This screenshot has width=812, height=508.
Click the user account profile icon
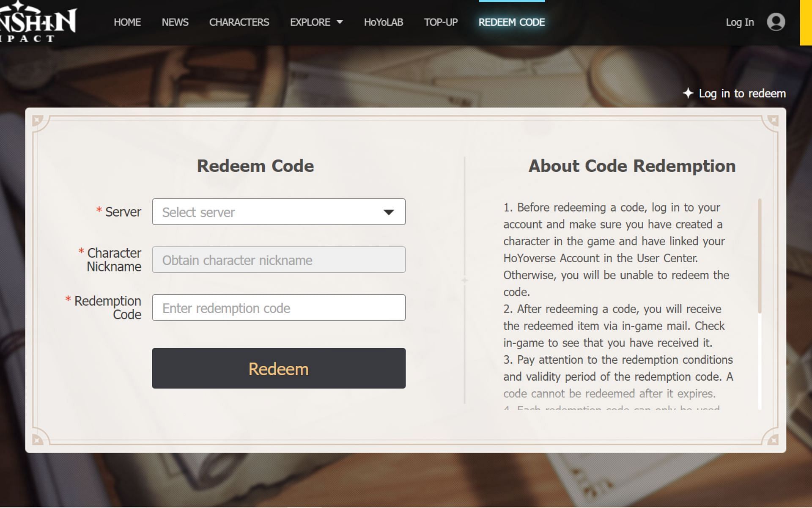coord(775,22)
